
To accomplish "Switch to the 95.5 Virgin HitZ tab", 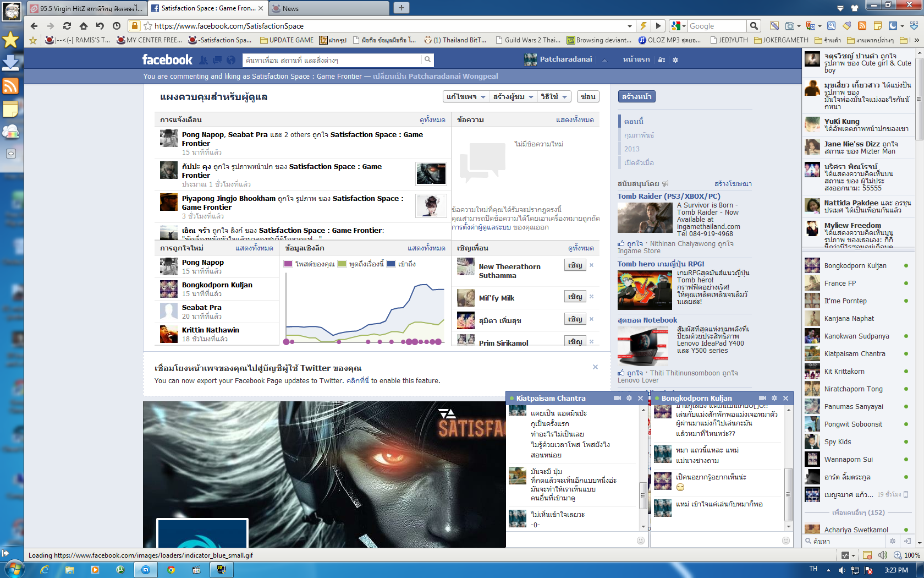I will click(87, 8).
